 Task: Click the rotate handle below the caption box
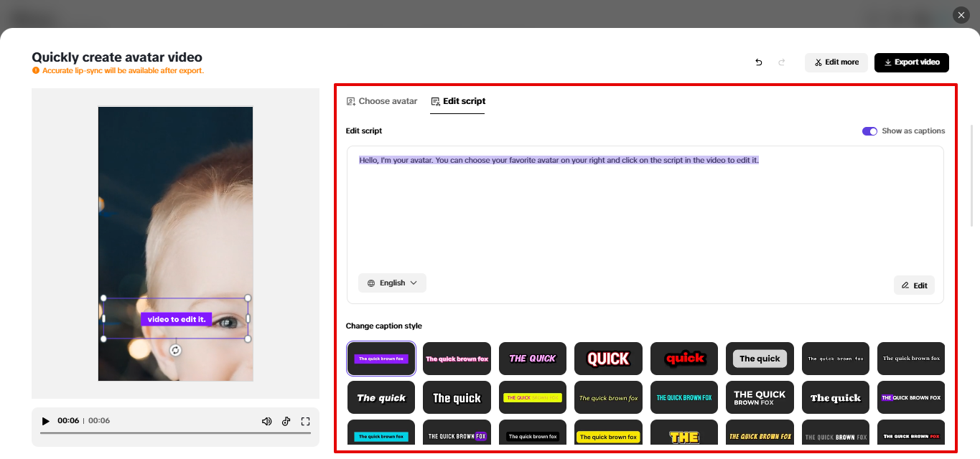tap(176, 350)
